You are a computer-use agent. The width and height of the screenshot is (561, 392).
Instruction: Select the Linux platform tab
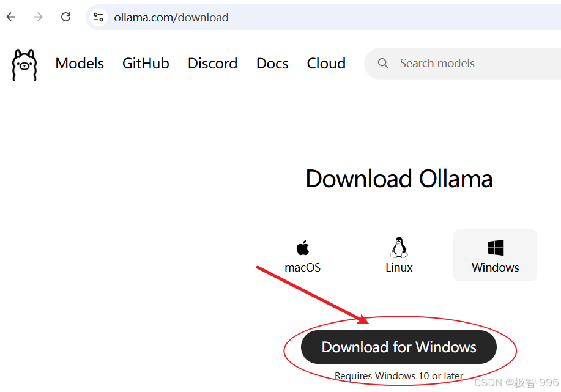tap(399, 256)
